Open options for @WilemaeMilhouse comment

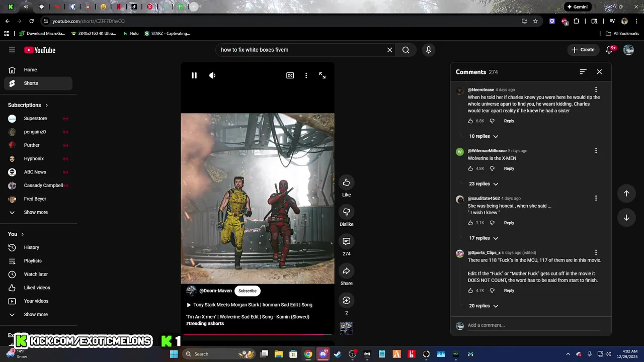pyautogui.click(x=596, y=151)
